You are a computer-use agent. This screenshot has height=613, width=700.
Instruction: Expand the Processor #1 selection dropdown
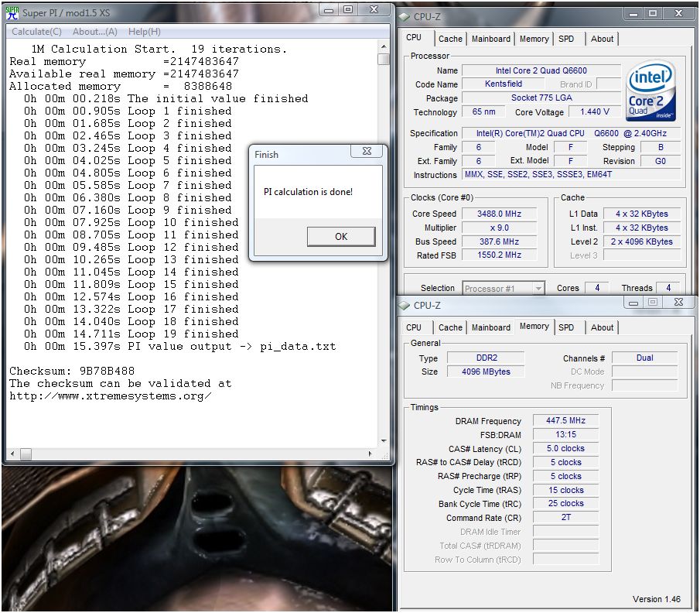click(x=539, y=289)
